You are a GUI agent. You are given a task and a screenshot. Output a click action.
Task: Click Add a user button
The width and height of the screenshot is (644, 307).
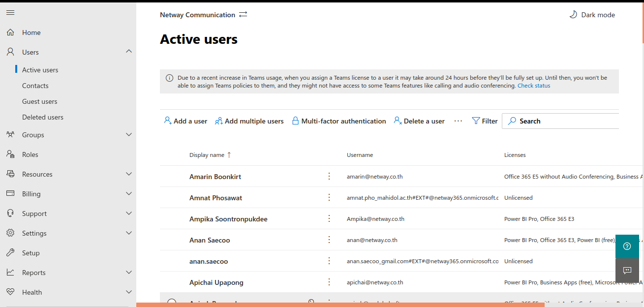tap(185, 121)
